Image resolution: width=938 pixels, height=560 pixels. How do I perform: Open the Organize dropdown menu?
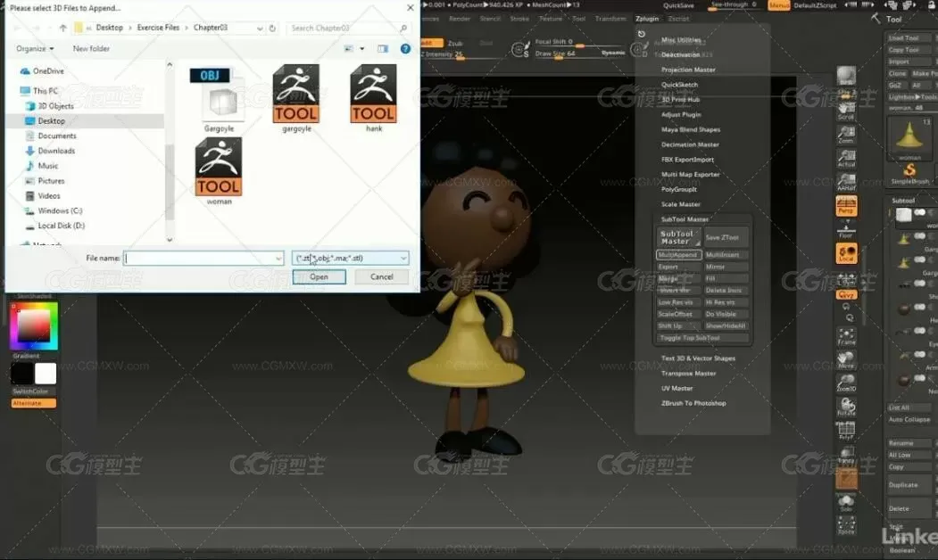point(35,48)
